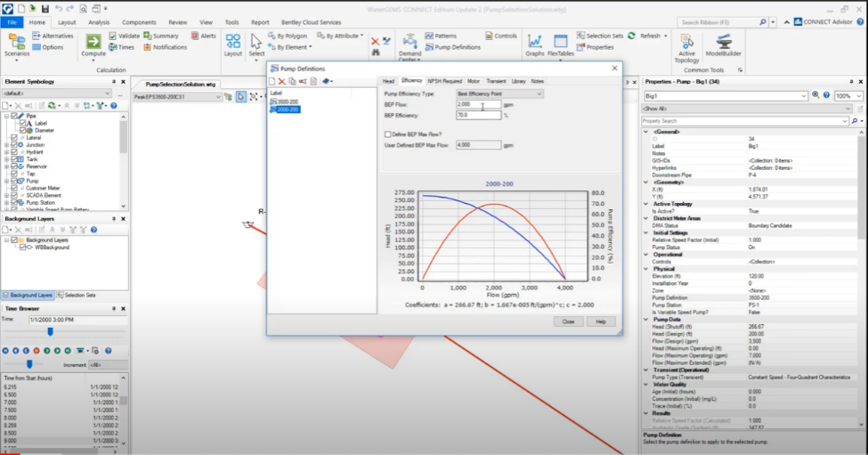Screen dimensions: 868x455
Task: Click the drawing select pointer icon
Action: point(240,96)
